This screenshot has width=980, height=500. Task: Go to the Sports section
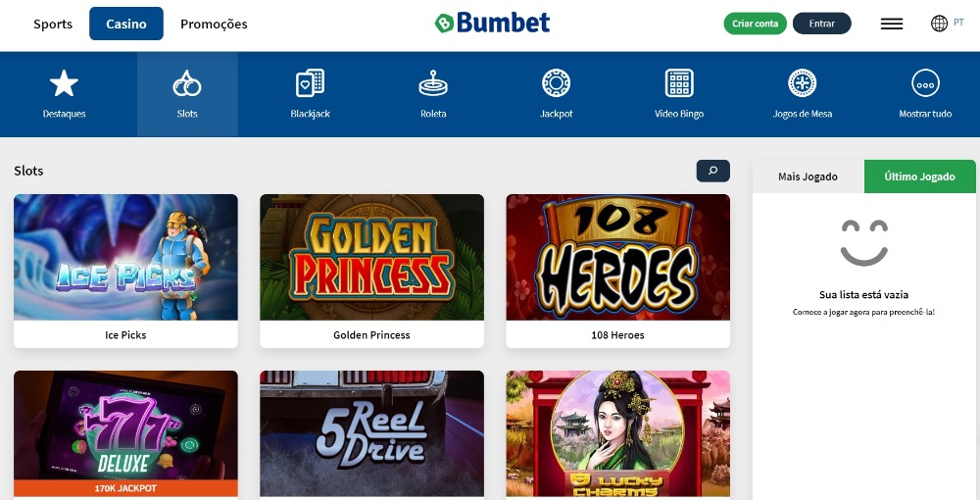(x=53, y=24)
